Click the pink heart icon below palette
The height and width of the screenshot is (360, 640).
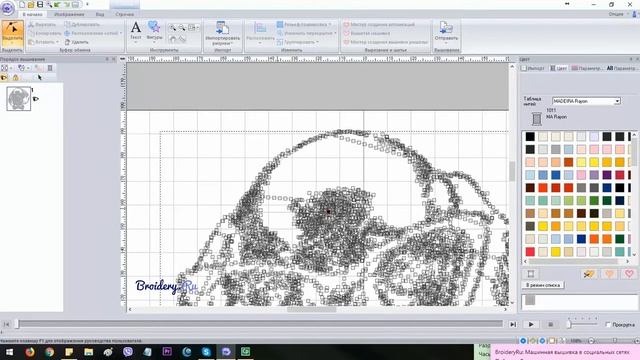[629, 274]
